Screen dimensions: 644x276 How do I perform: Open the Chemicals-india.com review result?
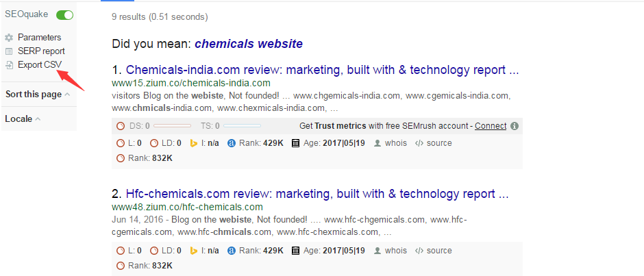coord(322,70)
